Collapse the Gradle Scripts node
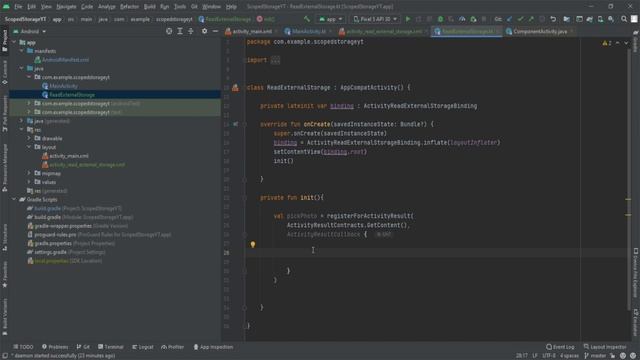The image size is (640, 360). 14,200
